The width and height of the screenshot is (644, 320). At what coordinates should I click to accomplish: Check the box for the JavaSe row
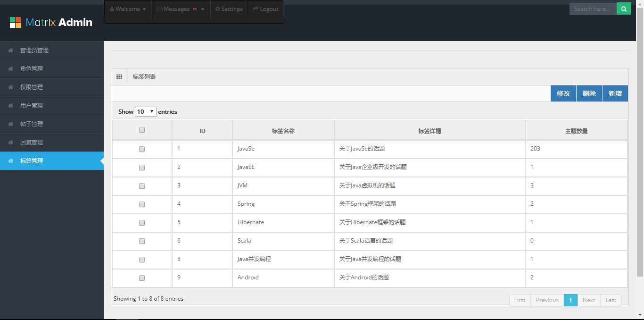(142, 149)
